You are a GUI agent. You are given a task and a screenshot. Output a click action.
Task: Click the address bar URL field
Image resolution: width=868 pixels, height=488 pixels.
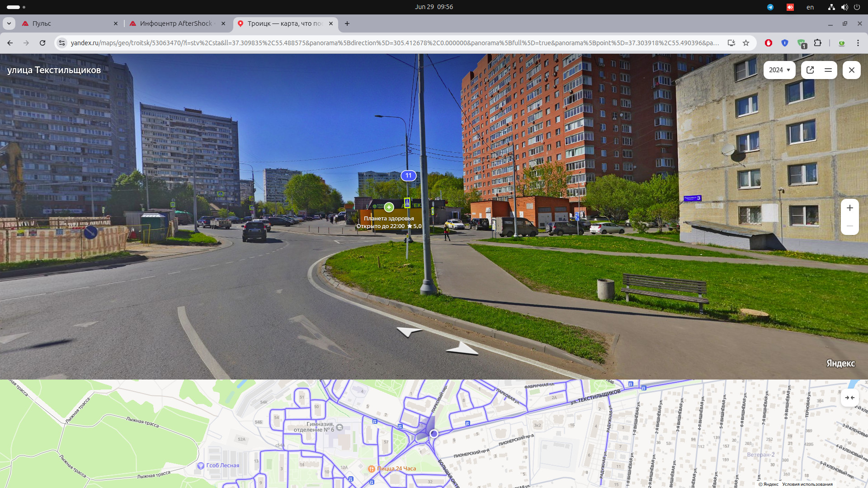point(393,43)
